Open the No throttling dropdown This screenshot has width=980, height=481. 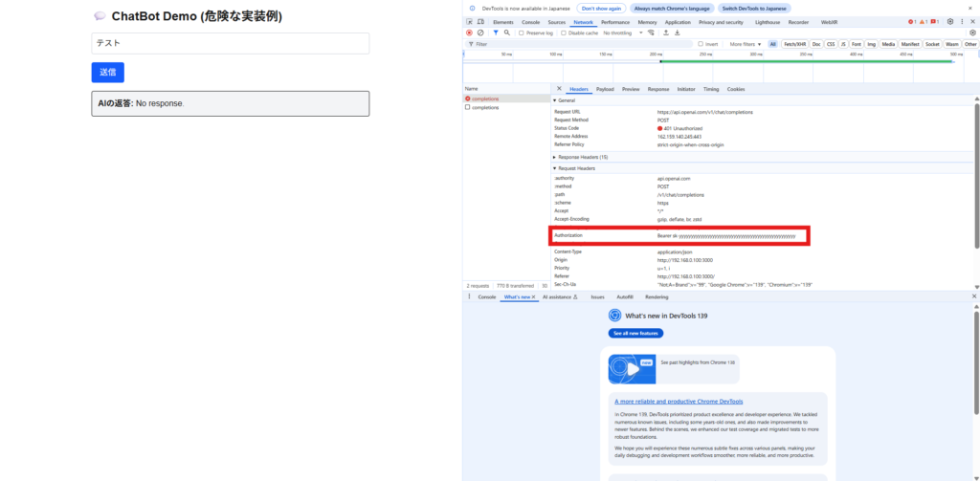click(622, 33)
